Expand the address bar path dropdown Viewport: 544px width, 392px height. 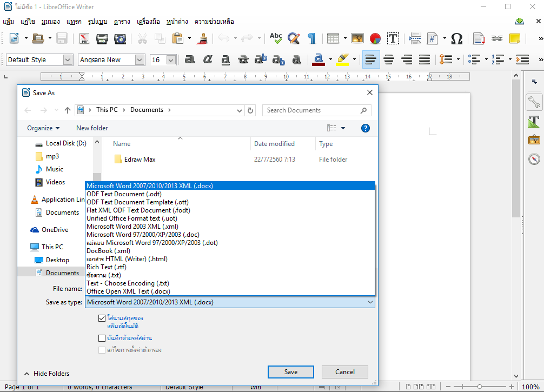(240, 110)
